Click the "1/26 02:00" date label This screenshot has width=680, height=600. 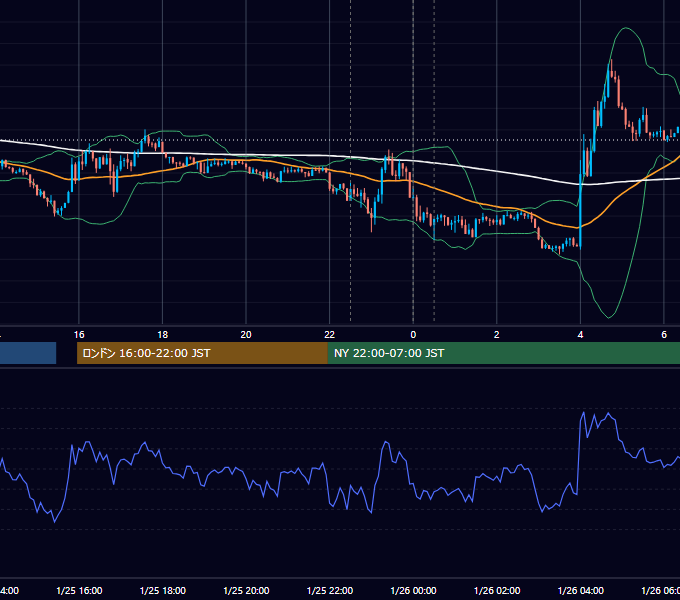tap(497, 590)
